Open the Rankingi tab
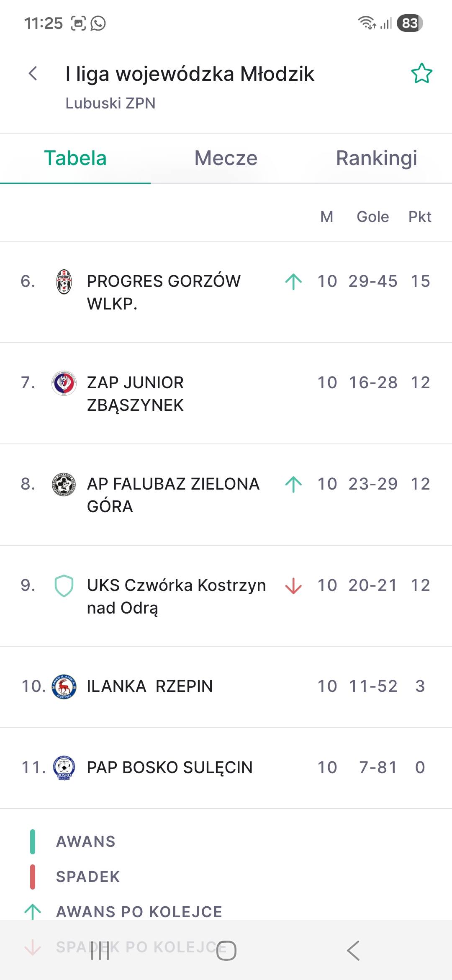The width and height of the screenshot is (452, 980). (377, 158)
